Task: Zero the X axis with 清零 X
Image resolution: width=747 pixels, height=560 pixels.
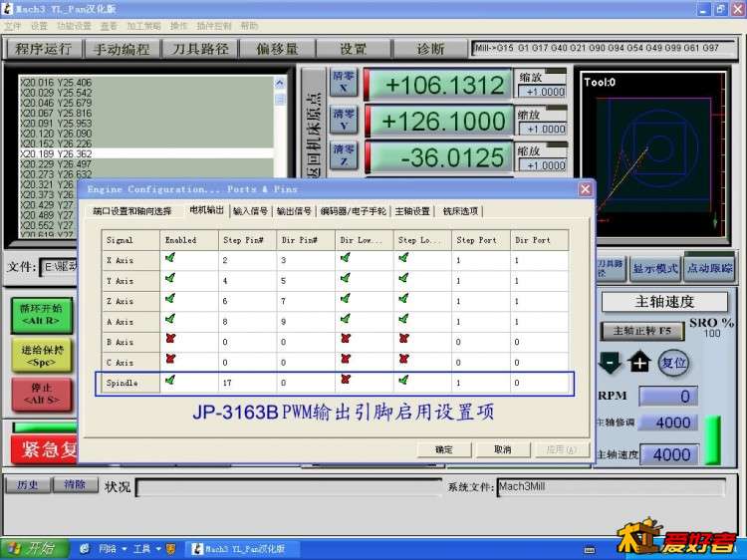Action: click(x=343, y=82)
